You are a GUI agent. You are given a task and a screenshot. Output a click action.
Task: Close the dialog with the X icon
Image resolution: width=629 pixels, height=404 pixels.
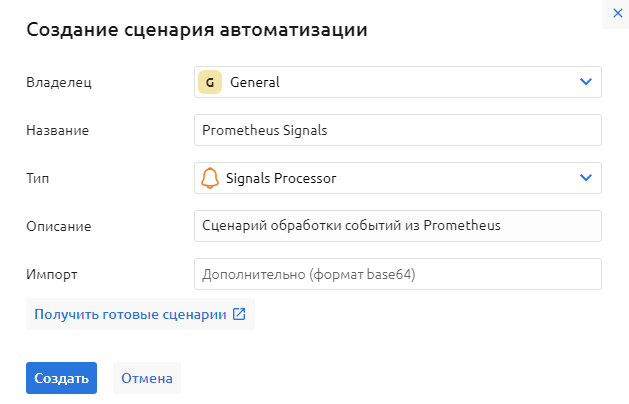point(616,13)
